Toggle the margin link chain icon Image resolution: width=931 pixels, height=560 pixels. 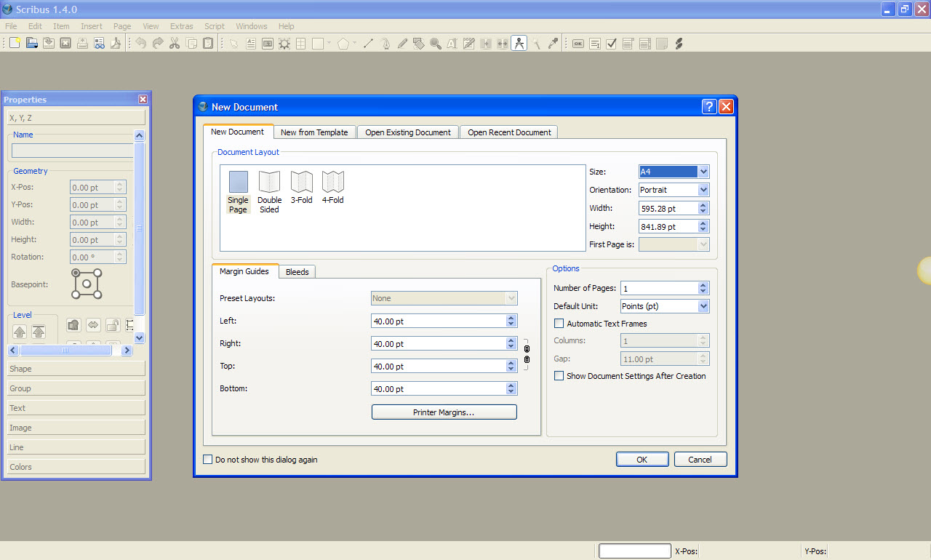click(527, 355)
